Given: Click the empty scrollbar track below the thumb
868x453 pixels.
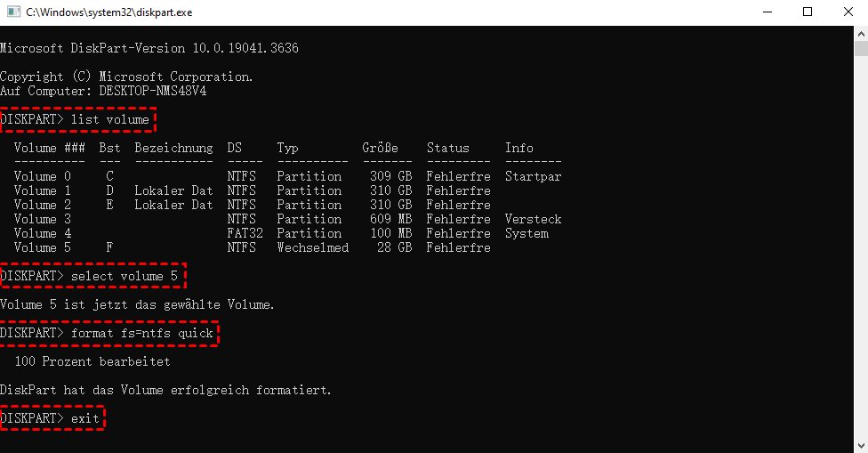Looking at the screenshot, I should [x=860, y=267].
